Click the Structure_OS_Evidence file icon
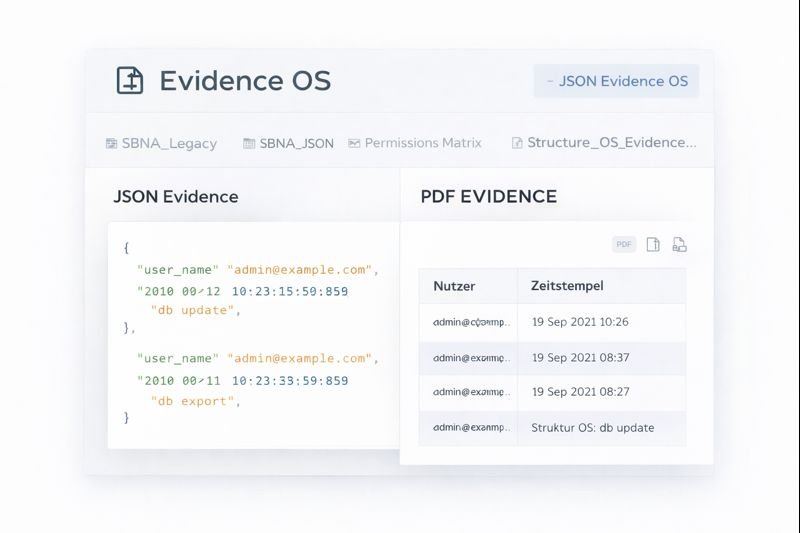This screenshot has width=800, height=533. (517, 143)
